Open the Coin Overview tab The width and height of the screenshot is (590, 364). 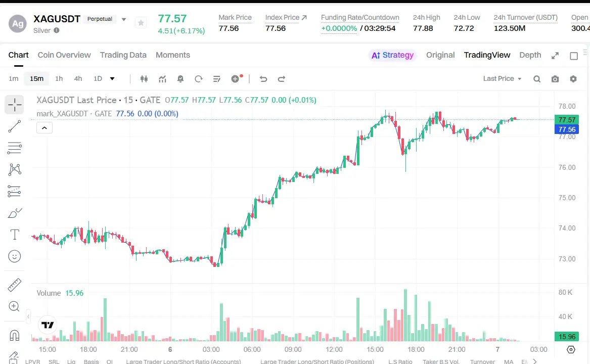64,55
